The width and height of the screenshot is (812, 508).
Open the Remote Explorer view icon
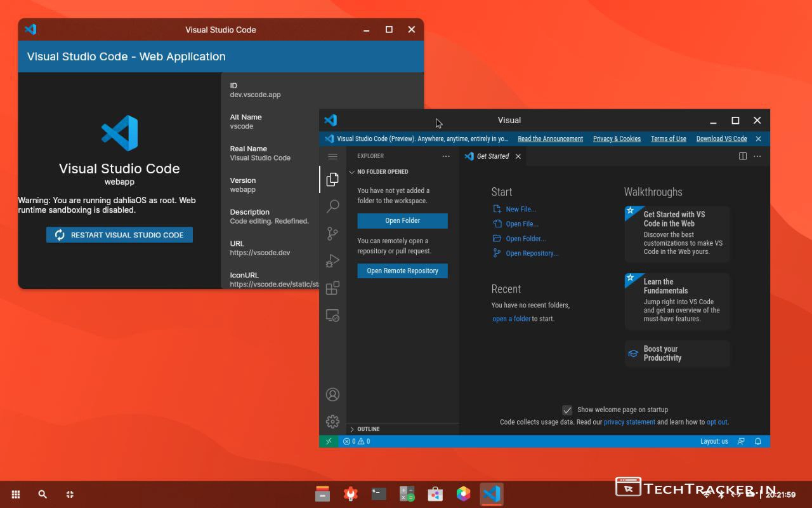332,316
